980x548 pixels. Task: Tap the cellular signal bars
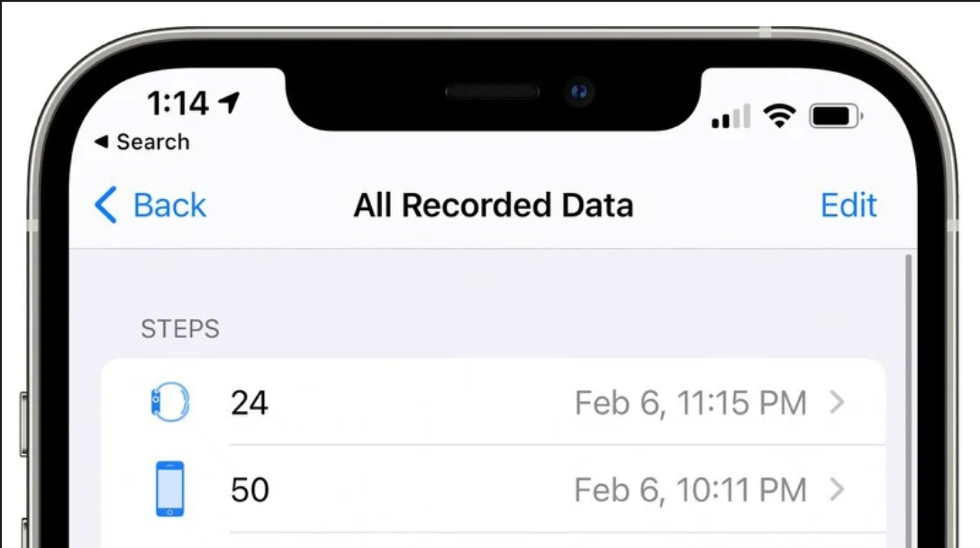pyautogui.click(x=730, y=116)
